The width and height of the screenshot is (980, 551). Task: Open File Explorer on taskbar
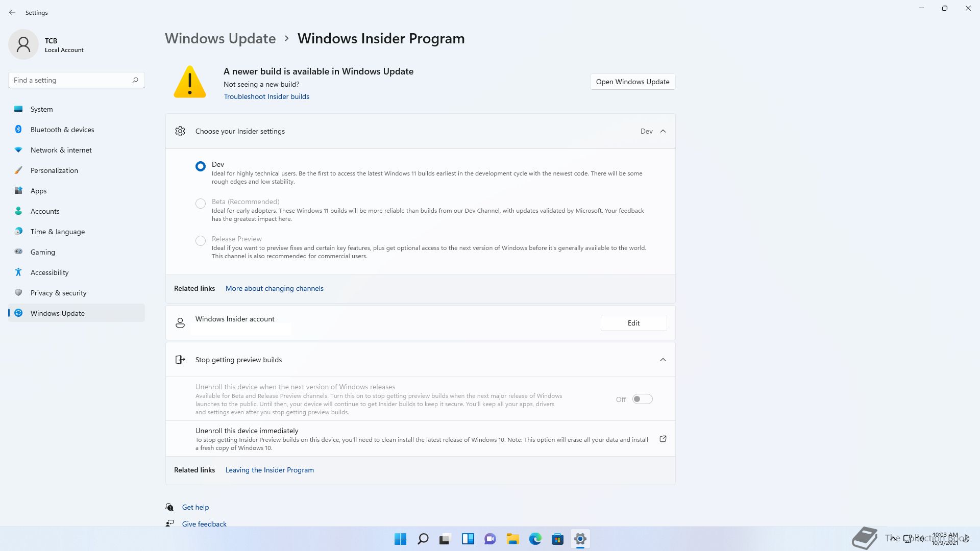[x=512, y=539]
